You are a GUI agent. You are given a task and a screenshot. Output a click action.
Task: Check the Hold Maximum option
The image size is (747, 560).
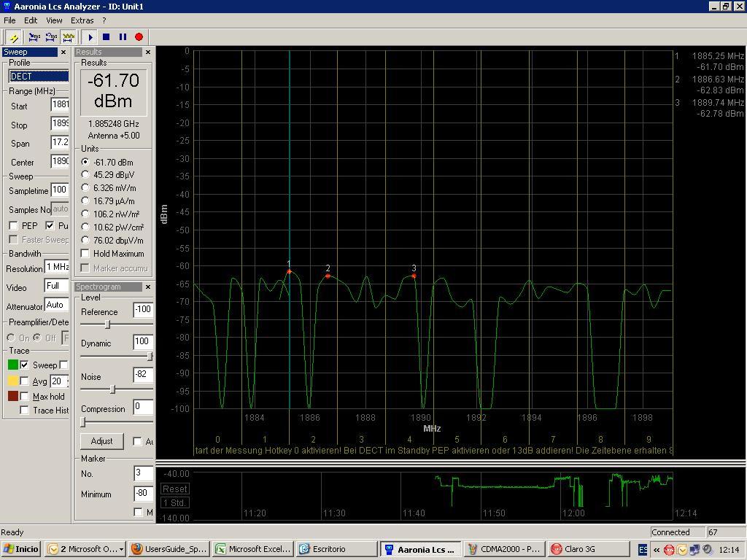click(x=85, y=254)
